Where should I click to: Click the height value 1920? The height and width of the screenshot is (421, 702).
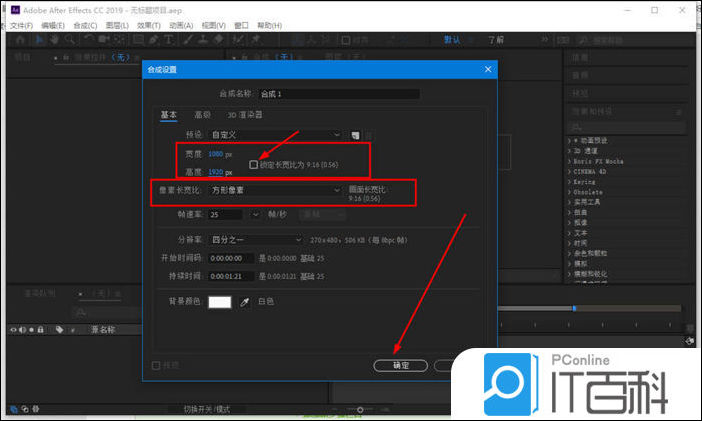215,172
